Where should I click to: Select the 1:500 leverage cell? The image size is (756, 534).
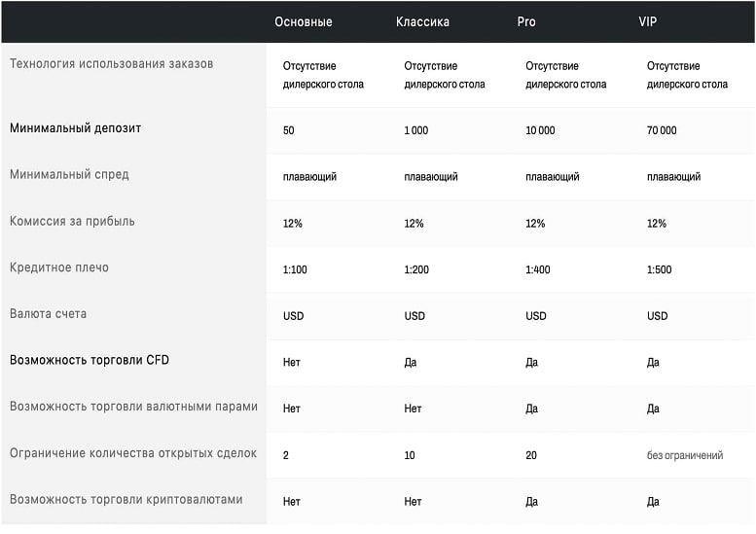(659, 269)
